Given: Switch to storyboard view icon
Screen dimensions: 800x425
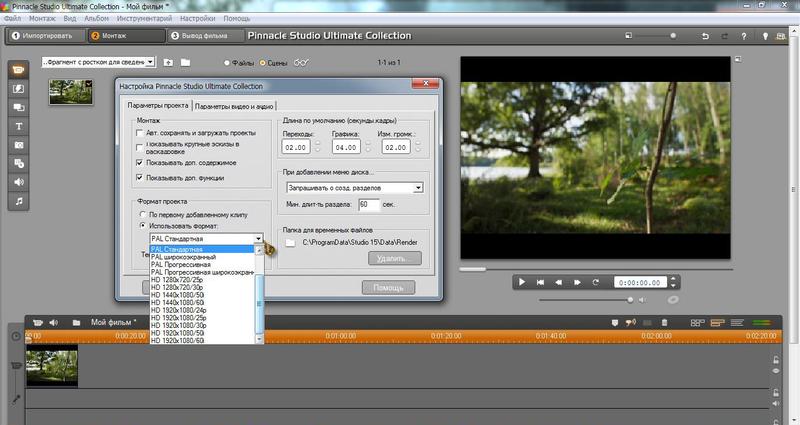Looking at the screenshot, I should 697,322.
